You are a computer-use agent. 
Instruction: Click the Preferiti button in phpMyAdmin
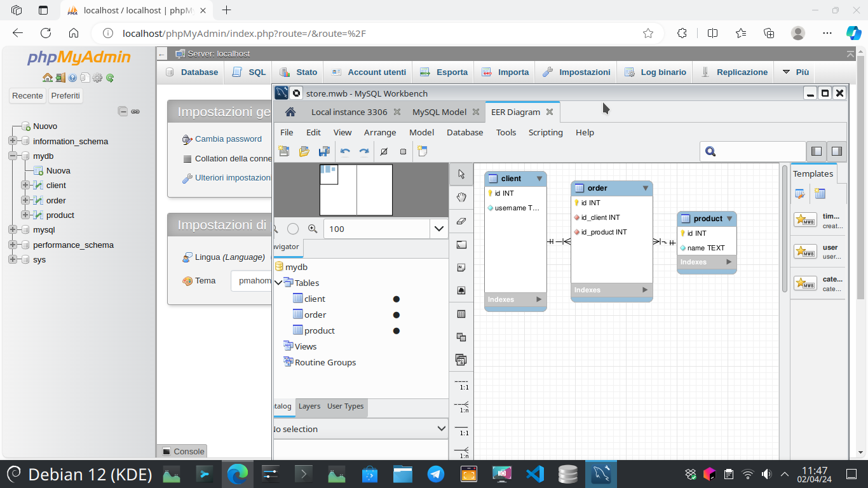tap(66, 96)
